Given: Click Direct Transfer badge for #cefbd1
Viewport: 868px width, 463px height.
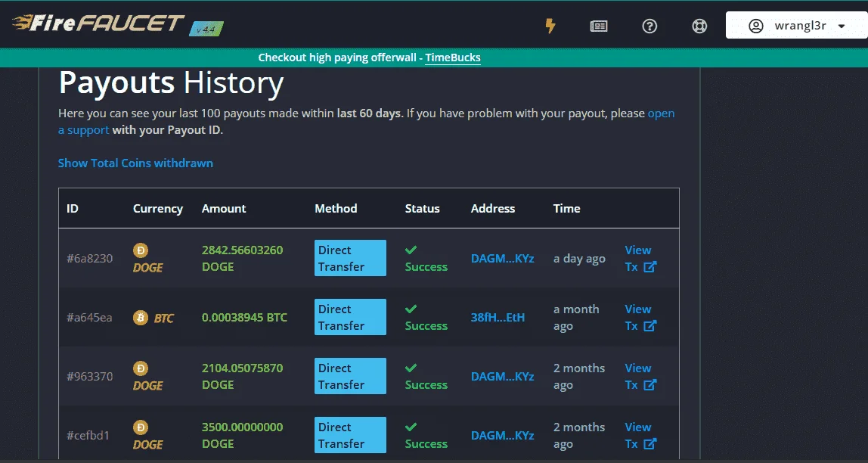Looking at the screenshot, I should click(350, 435).
